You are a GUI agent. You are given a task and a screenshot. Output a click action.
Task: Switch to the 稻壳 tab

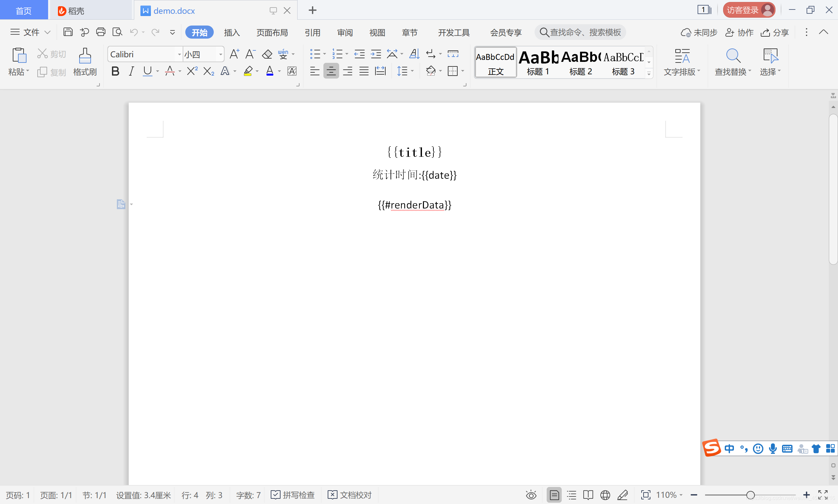(x=90, y=10)
